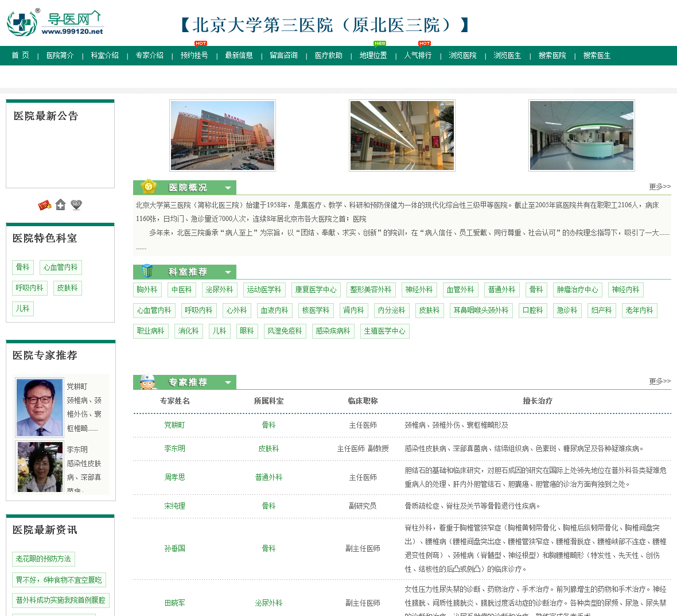Viewport: 677px width, 616px height.
Task: Open 皮肤科 under 医院特色科室
Action: 67,288
